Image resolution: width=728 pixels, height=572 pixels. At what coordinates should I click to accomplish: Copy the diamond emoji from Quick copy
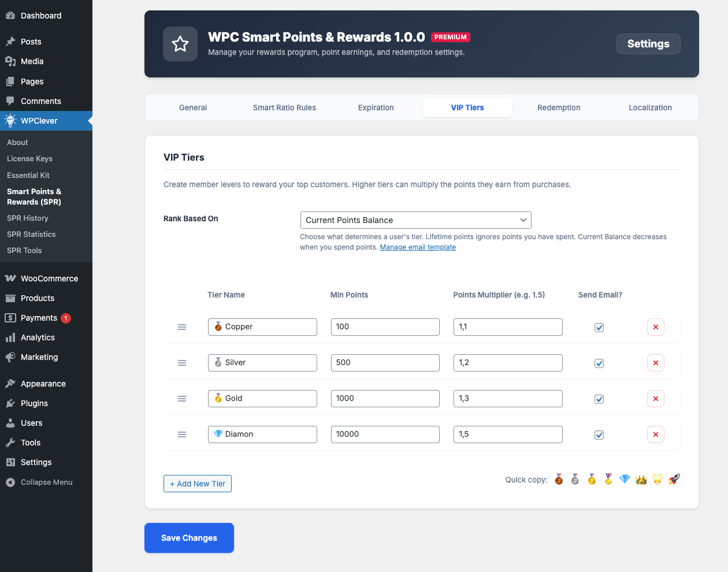(x=625, y=479)
